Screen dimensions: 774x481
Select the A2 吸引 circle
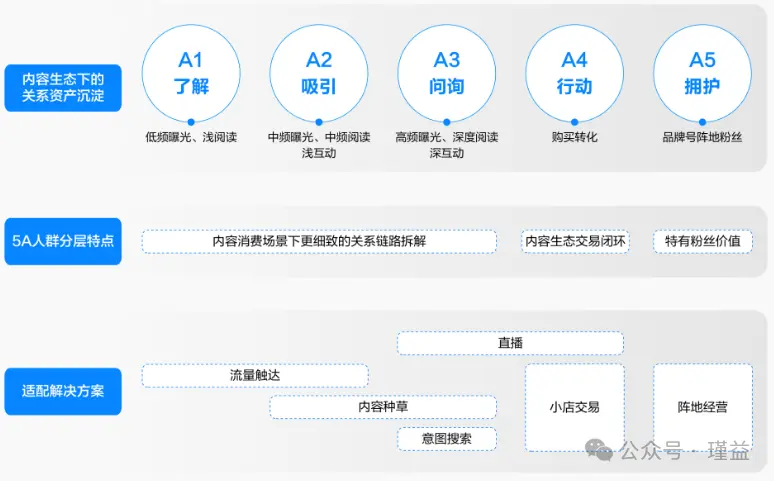pos(319,73)
